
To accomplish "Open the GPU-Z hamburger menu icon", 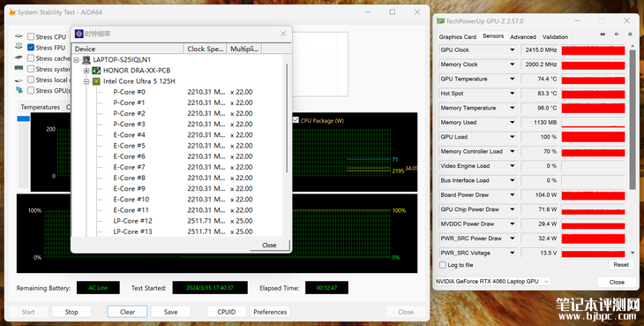I will pos(630,34).
